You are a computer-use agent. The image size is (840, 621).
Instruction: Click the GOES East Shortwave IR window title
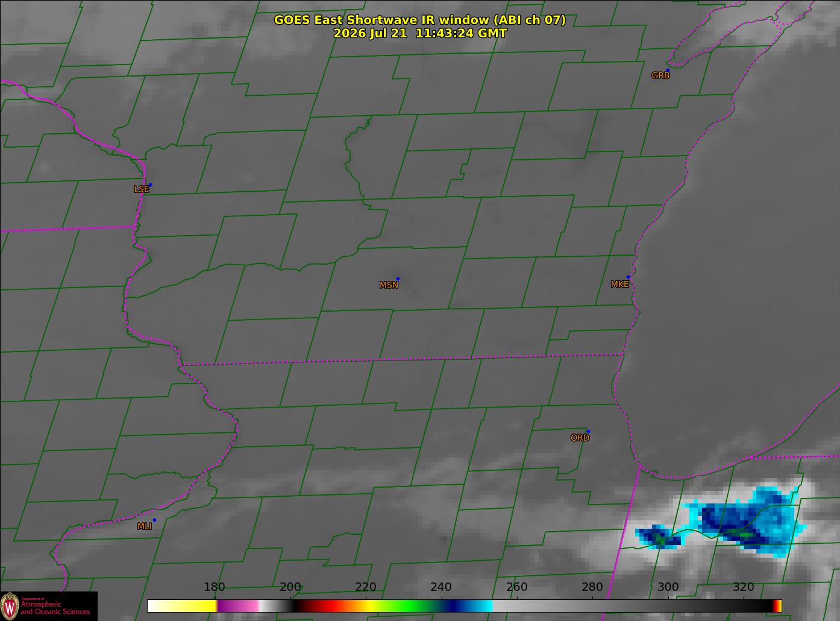click(420, 20)
